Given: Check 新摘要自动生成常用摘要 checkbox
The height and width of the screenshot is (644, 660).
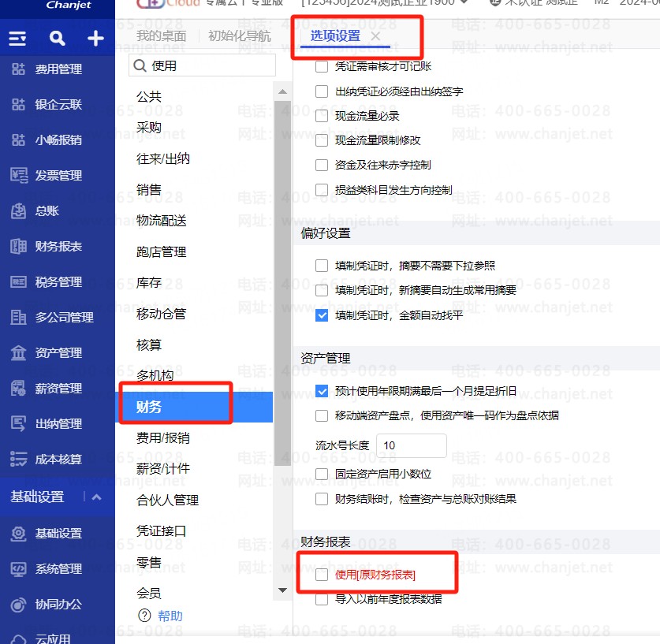Looking at the screenshot, I should tap(322, 290).
